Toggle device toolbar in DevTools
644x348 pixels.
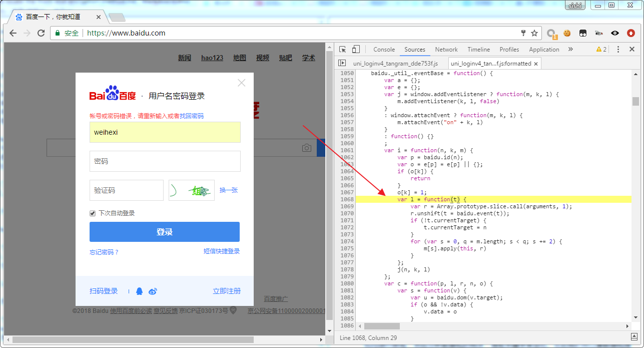[x=356, y=50]
